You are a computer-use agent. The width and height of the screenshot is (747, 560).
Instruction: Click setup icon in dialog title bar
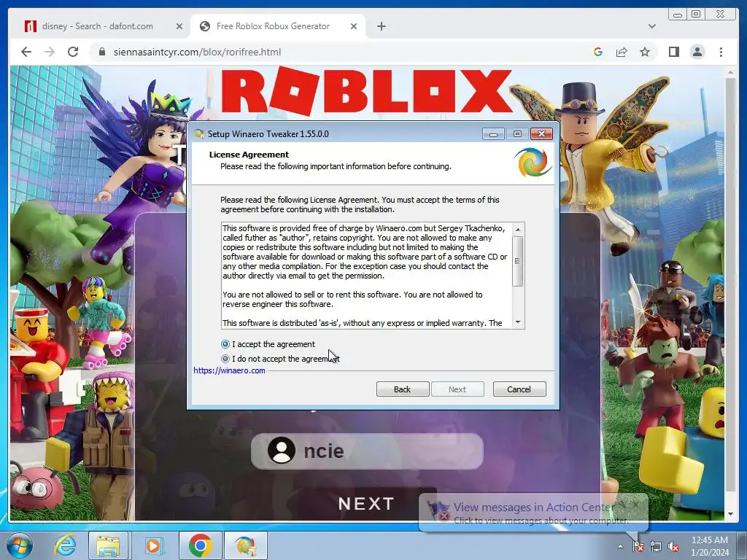tap(199, 134)
